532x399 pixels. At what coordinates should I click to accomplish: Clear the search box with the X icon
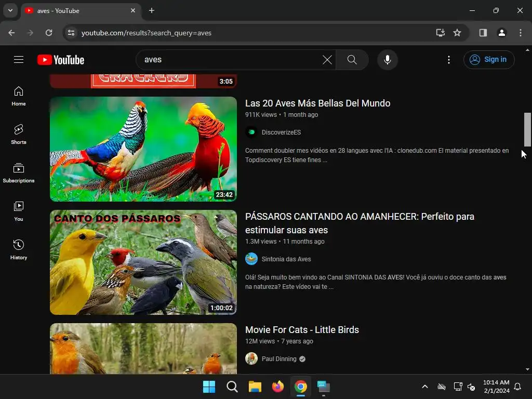click(x=327, y=60)
